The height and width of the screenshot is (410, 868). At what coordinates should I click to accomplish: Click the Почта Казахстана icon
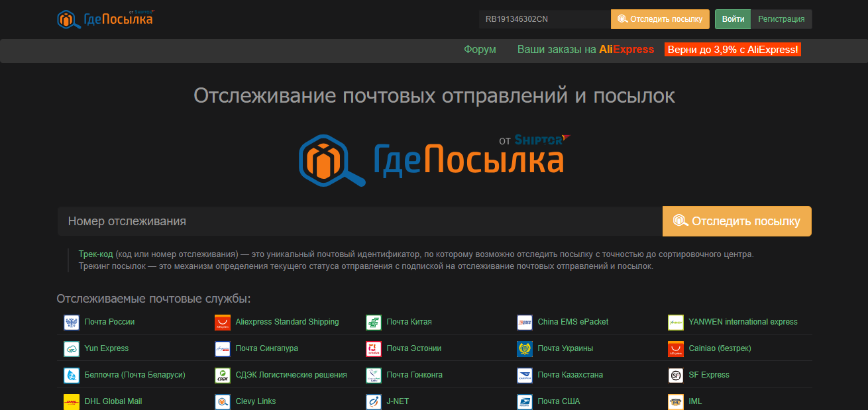(525, 376)
